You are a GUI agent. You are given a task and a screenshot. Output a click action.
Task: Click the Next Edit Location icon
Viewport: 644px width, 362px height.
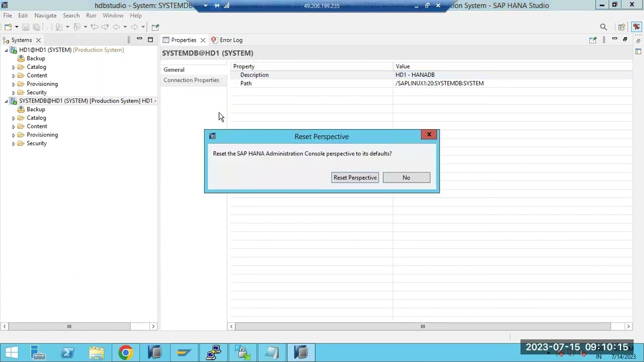(105, 27)
